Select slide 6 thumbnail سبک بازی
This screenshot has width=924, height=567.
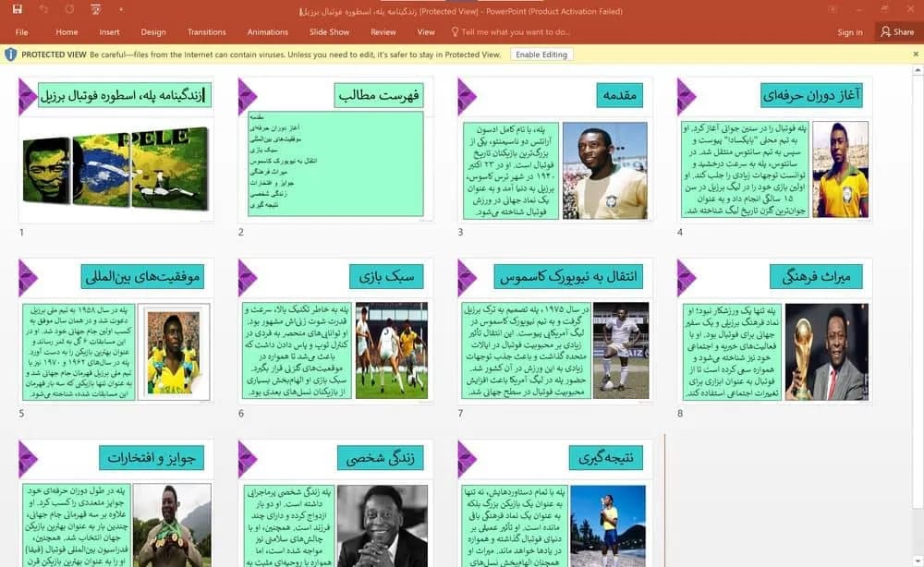coord(335,331)
